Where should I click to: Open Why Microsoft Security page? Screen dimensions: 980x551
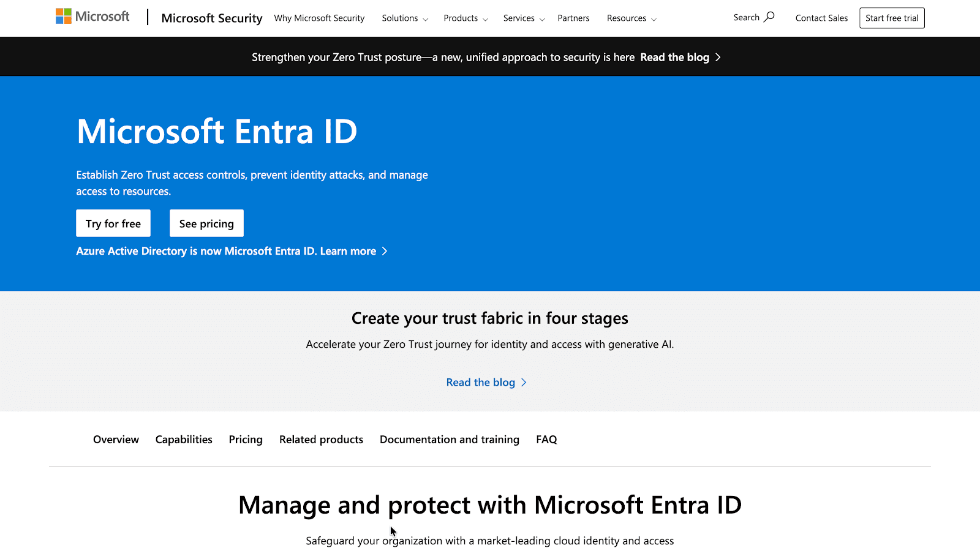319,18
